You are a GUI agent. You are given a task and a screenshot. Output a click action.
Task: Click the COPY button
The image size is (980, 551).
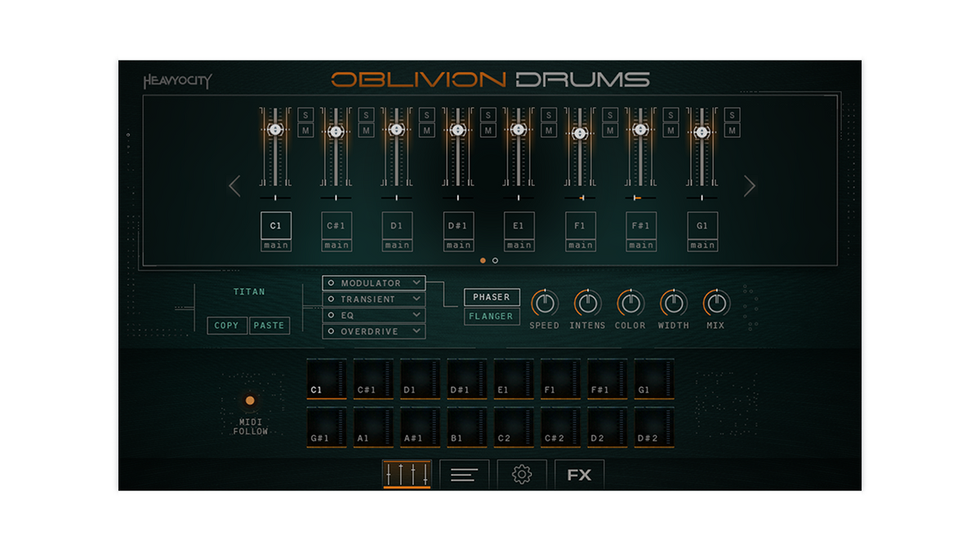tap(227, 325)
